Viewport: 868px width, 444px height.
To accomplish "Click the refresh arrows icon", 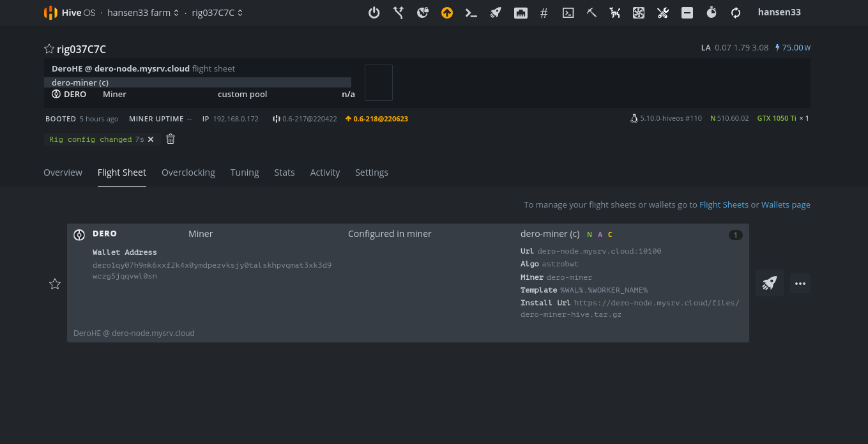I will [736, 13].
